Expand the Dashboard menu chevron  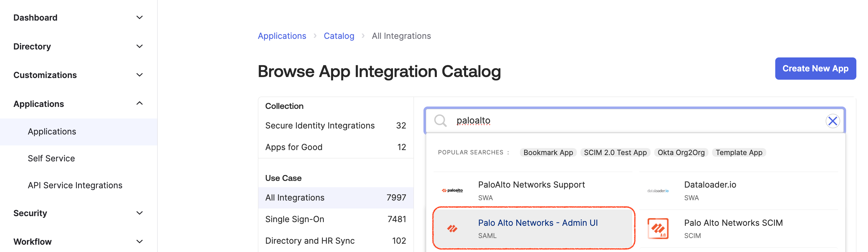pos(140,18)
